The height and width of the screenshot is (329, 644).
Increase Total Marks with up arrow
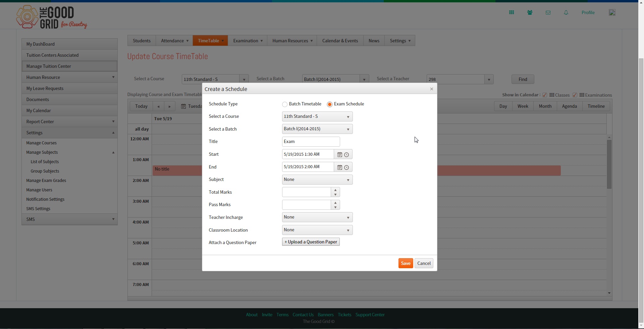[x=335, y=190]
